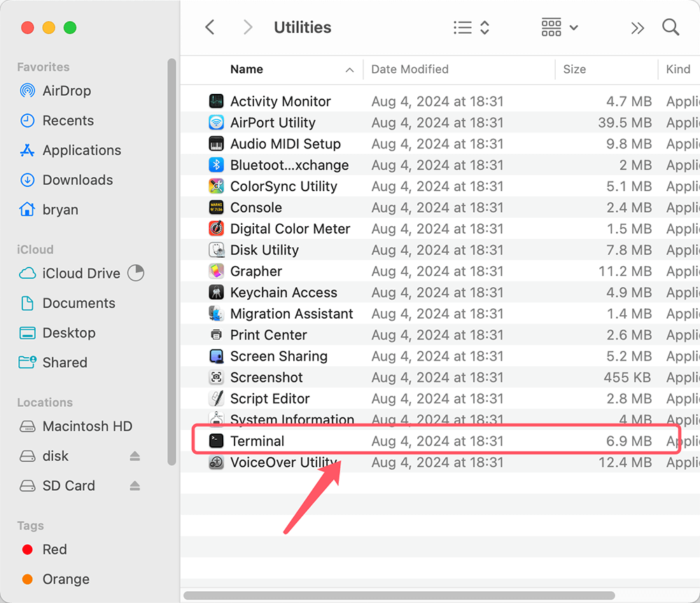The height and width of the screenshot is (603, 700).
Task: Select the Bluetooth File Exchange icon
Action: click(216, 165)
